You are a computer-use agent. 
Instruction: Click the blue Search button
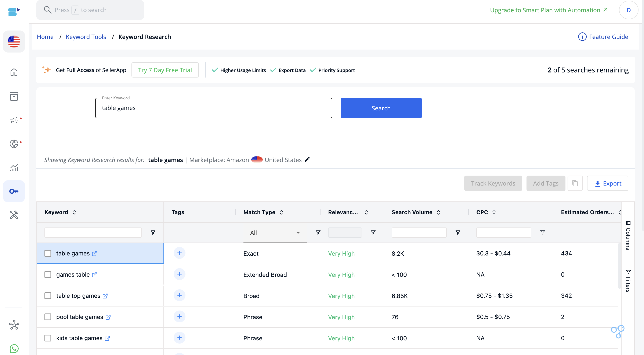click(381, 108)
